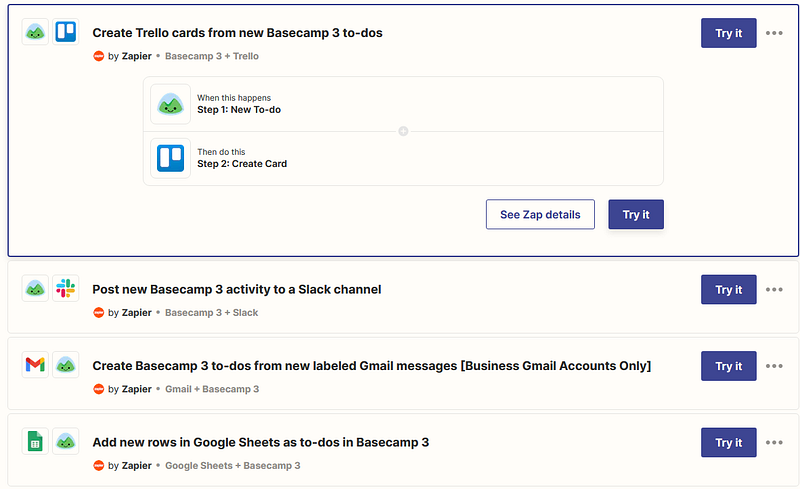Select the 'Step 2: Create Card' text
This screenshot has width=800, height=489.
pos(242,164)
